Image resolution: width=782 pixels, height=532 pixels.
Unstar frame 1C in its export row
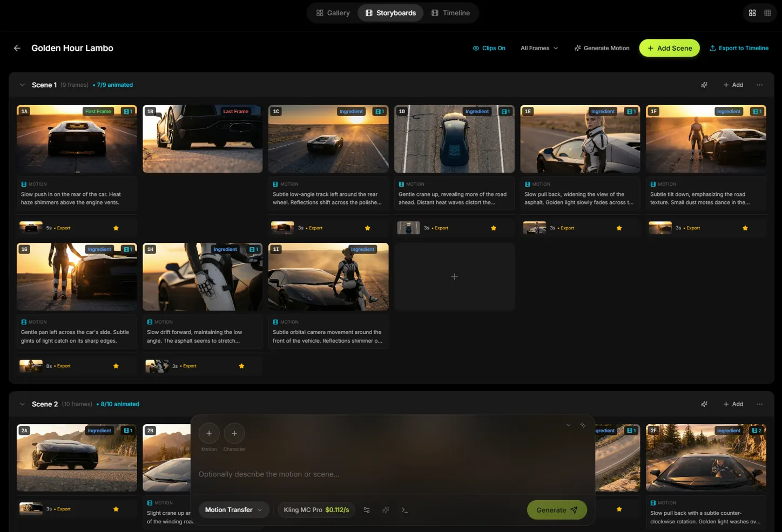[x=368, y=228]
